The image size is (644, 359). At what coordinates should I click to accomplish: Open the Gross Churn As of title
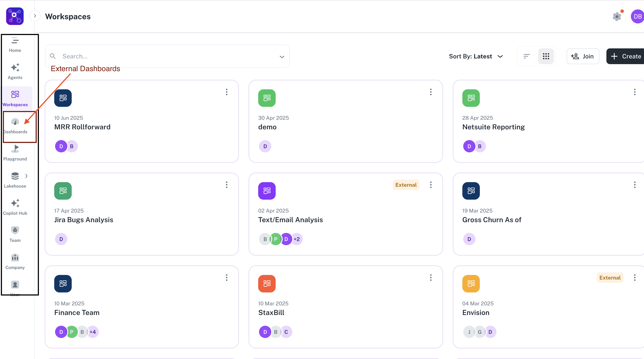click(492, 220)
